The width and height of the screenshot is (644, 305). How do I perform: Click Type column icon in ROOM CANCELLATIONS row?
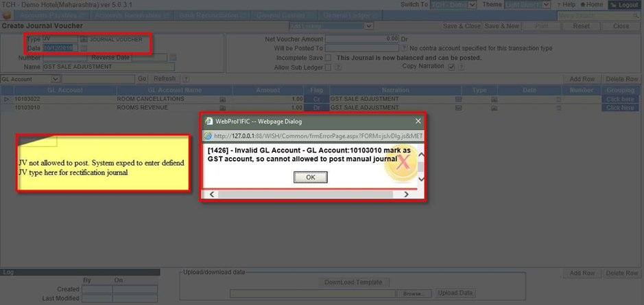pos(494,100)
